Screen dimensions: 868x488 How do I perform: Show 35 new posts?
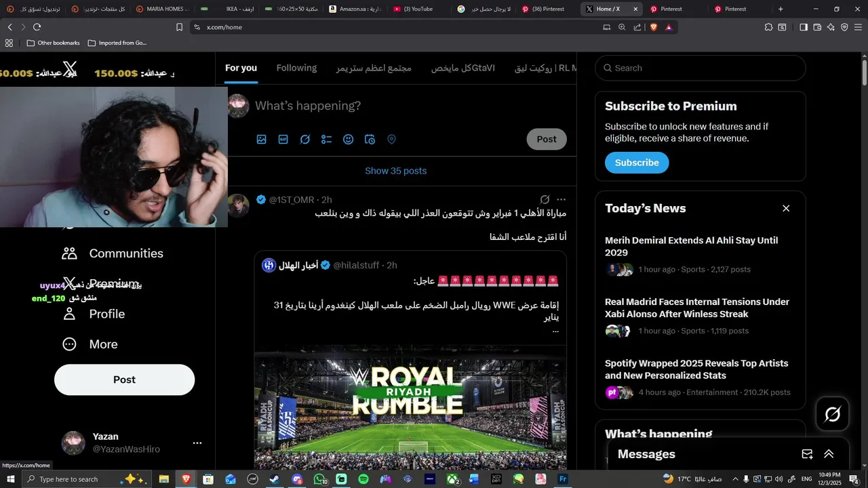(396, 171)
